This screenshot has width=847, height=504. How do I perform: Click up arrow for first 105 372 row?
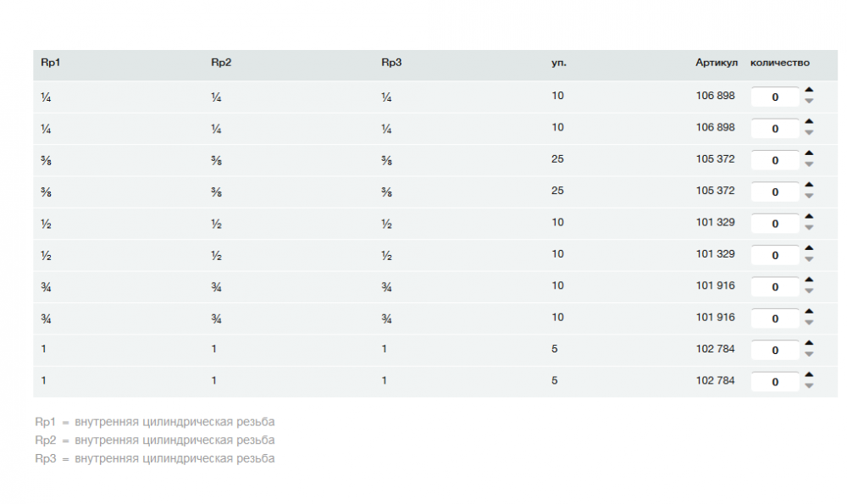click(809, 153)
